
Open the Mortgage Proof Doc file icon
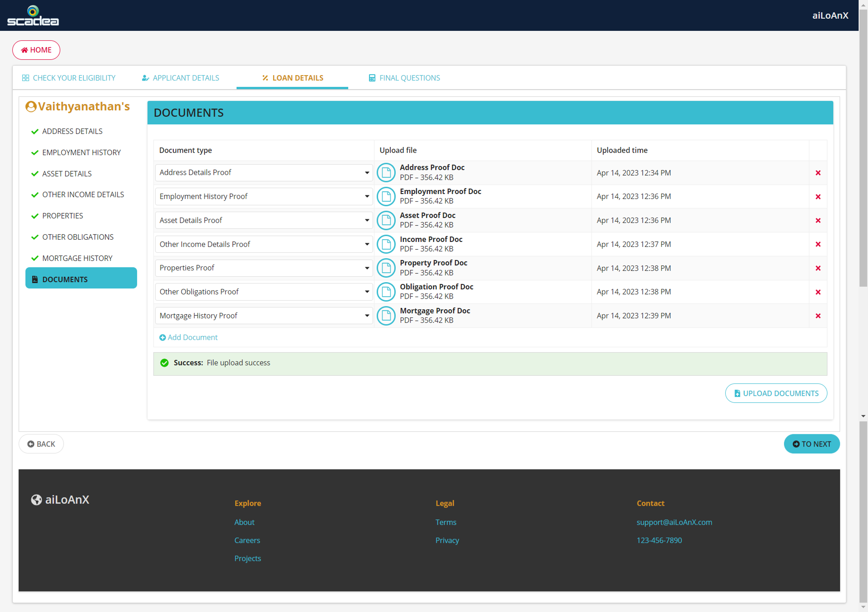click(x=386, y=316)
